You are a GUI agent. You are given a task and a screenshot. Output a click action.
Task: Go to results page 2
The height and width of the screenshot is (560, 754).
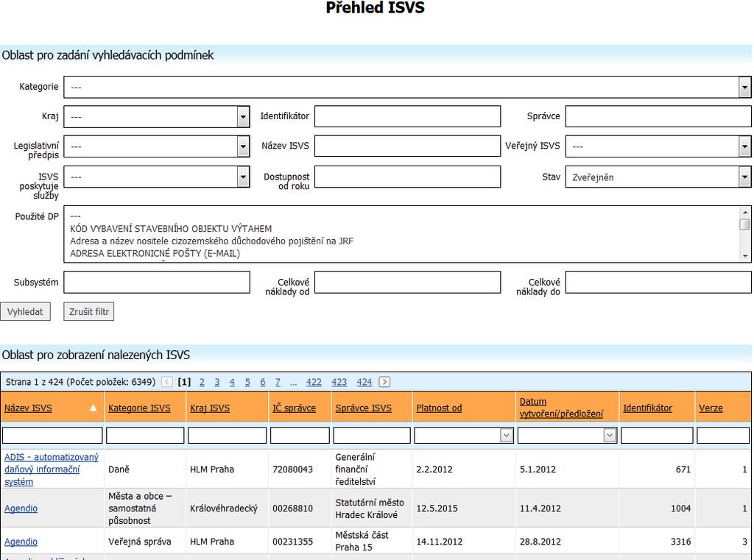[202, 382]
